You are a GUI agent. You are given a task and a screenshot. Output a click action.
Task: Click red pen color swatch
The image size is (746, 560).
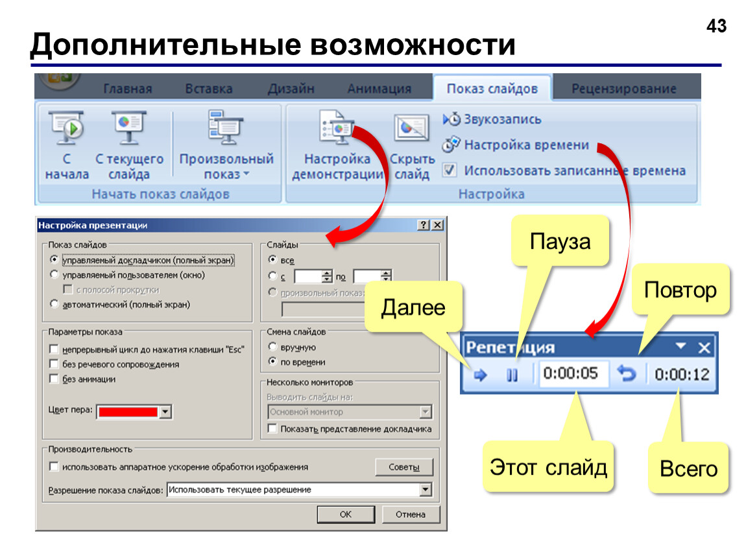coord(128,412)
